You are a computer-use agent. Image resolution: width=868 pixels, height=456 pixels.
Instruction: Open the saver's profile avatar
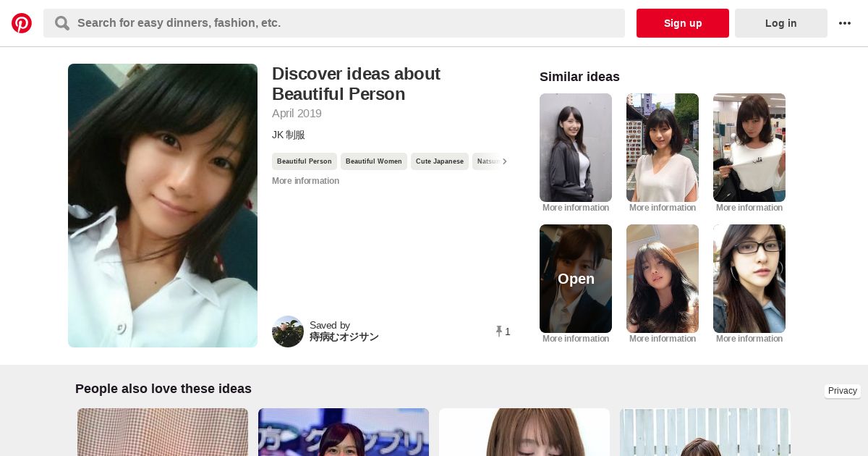(288, 332)
